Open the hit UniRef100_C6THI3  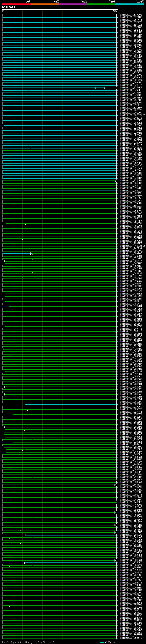point(131,20)
